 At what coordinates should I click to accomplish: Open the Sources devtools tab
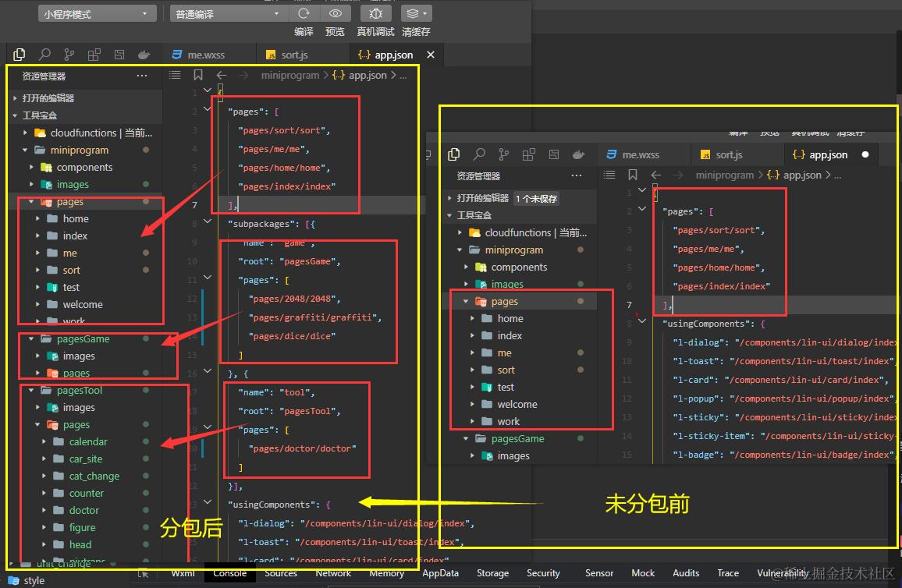(x=281, y=573)
